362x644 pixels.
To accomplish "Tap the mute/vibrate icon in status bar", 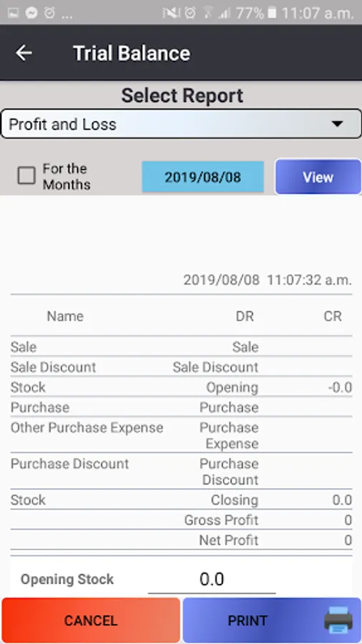I will pos(172,13).
